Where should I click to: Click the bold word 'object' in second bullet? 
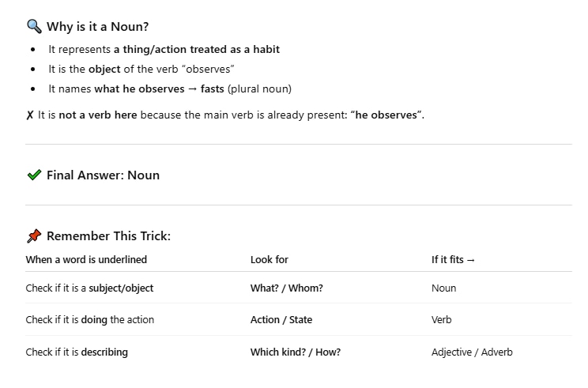click(104, 70)
